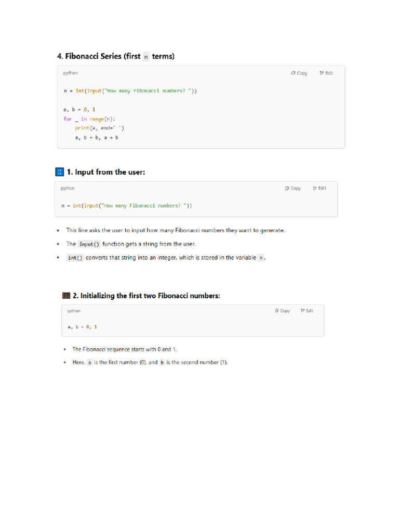Select the "int()" inline code chip
This screenshot has height=532, width=399.
pyautogui.click(x=75, y=258)
